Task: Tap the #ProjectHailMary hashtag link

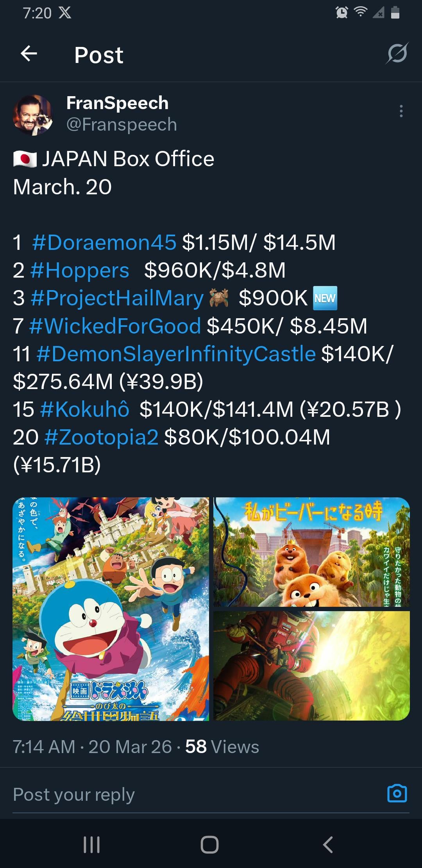Action: pos(117,298)
